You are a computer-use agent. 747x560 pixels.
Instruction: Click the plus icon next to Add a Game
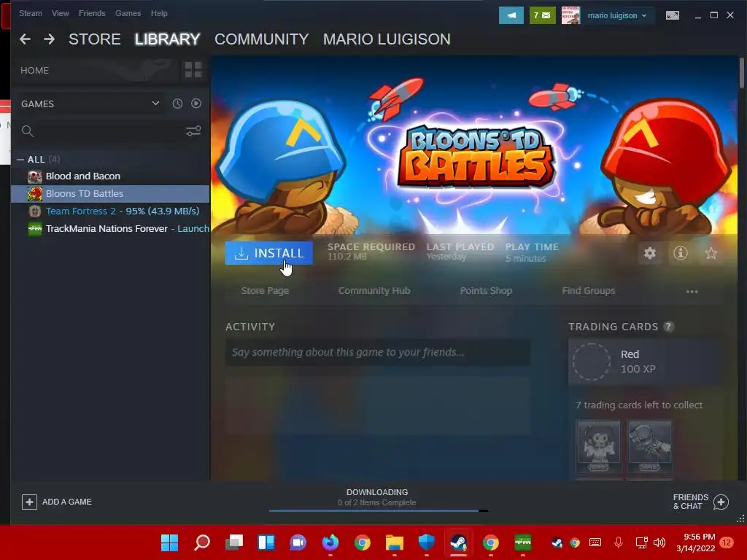[29, 502]
